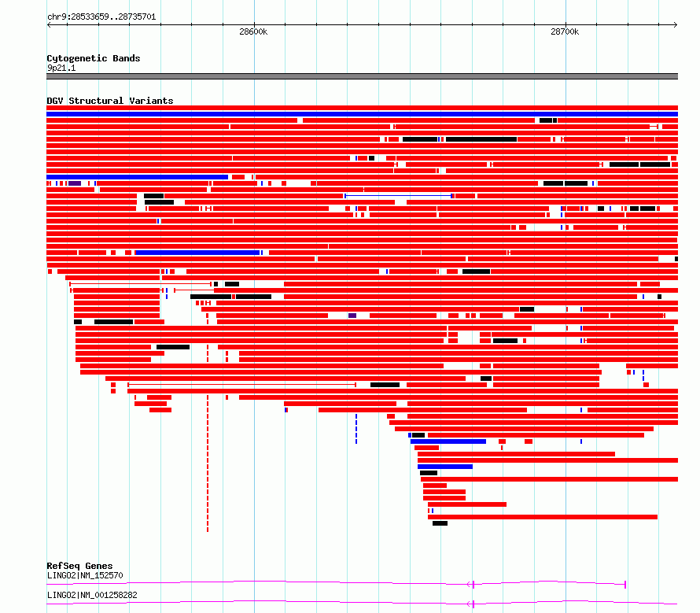Open the Cytogenetic Bands track title
Viewport: 700px width, 613px height.
(x=94, y=58)
